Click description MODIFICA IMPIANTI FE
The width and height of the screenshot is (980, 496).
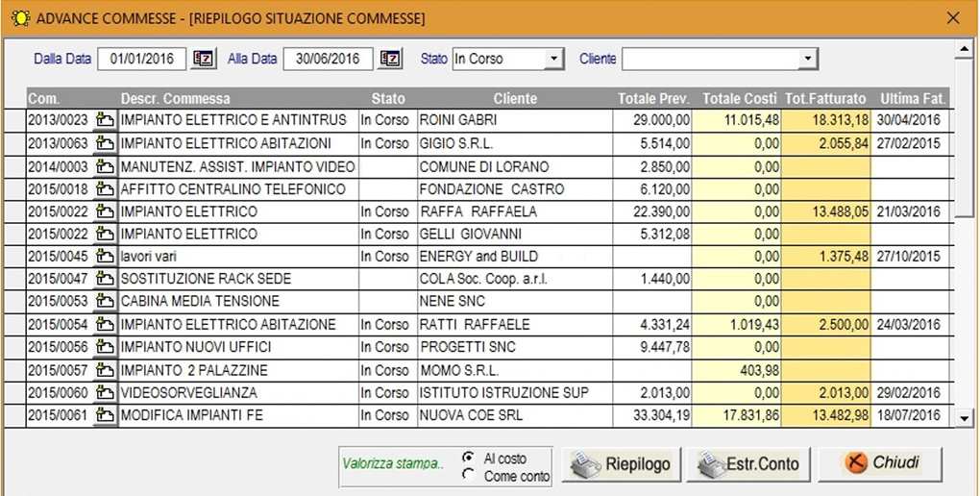tap(238, 415)
